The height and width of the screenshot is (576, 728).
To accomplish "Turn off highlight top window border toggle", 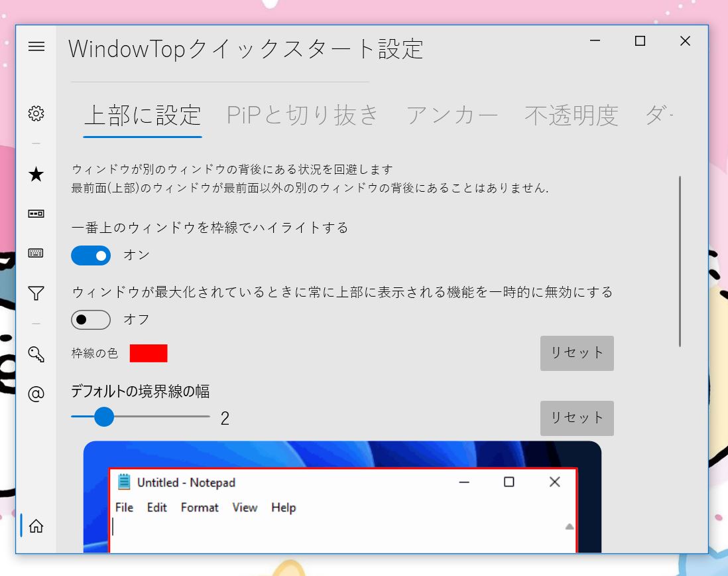I will [x=91, y=255].
